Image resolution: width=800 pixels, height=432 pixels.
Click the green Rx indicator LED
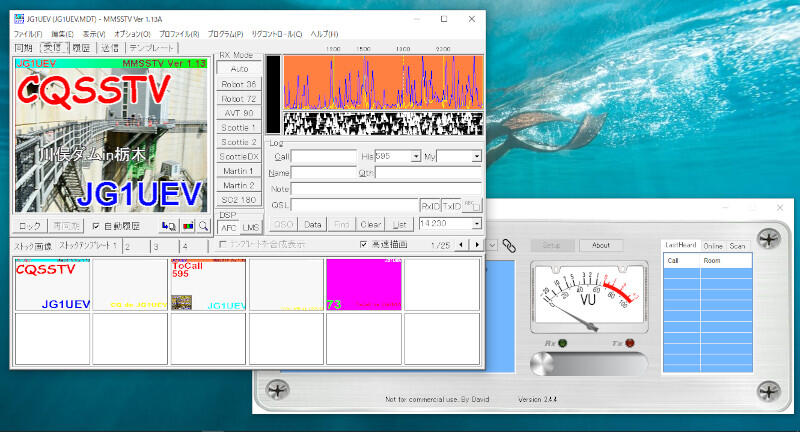563,343
